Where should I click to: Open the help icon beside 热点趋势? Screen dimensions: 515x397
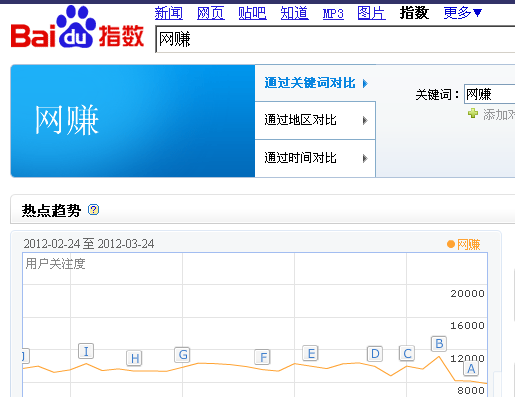93,210
